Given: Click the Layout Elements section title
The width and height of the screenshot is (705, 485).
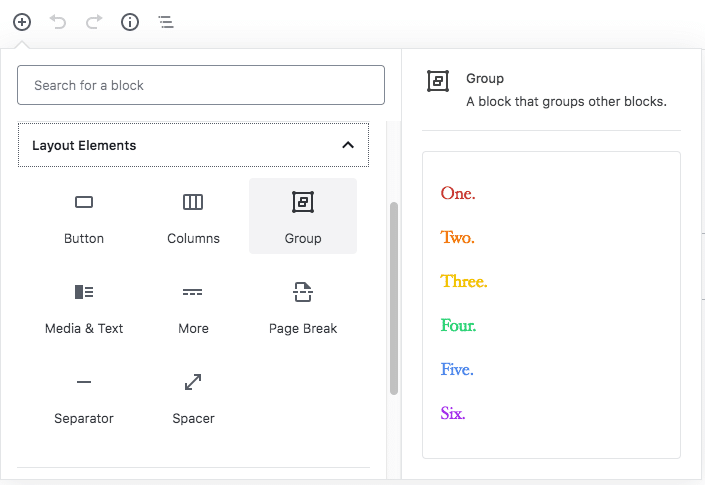Looking at the screenshot, I should [84, 145].
